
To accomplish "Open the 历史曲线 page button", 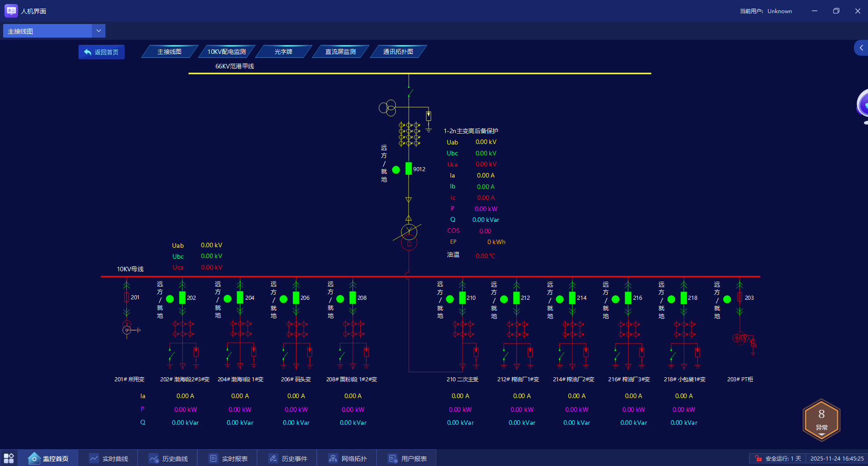I will click(x=168, y=458).
